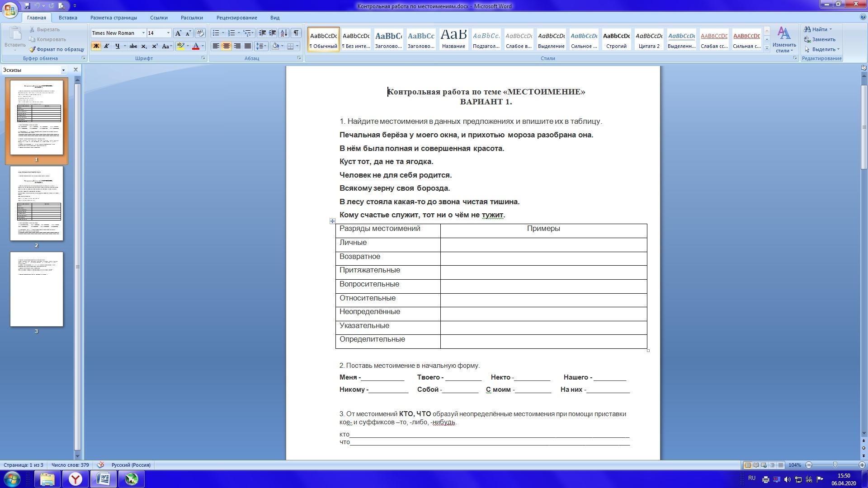Apply the Название style from gallery
The image size is (868, 488).
(x=453, y=39)
